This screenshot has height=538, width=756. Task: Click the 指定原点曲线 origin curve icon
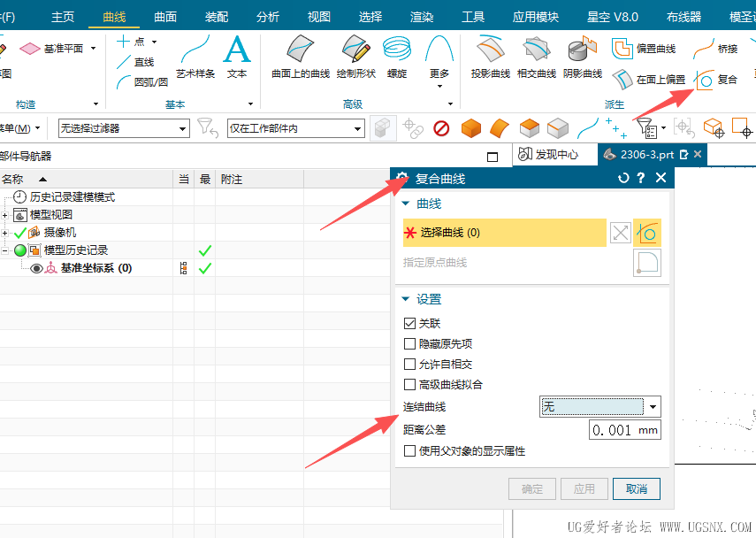click(x=647, y=263)
